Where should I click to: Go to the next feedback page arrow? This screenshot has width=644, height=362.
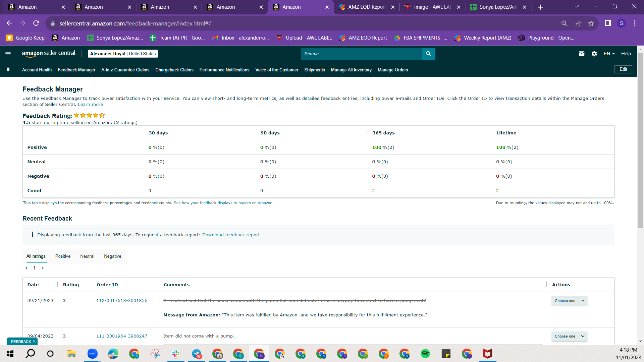coord(43,268)
